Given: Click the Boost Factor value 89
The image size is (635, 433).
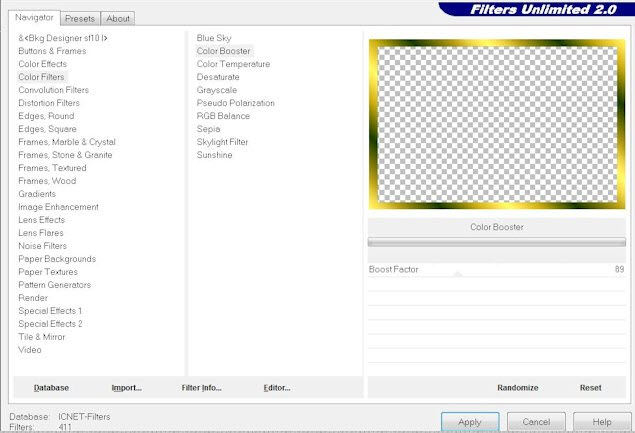Looking at the screenshot, I should coord(619,269).
